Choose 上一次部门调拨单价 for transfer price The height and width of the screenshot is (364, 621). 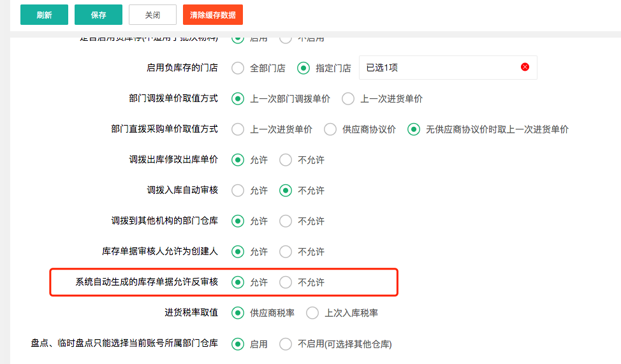238,99
